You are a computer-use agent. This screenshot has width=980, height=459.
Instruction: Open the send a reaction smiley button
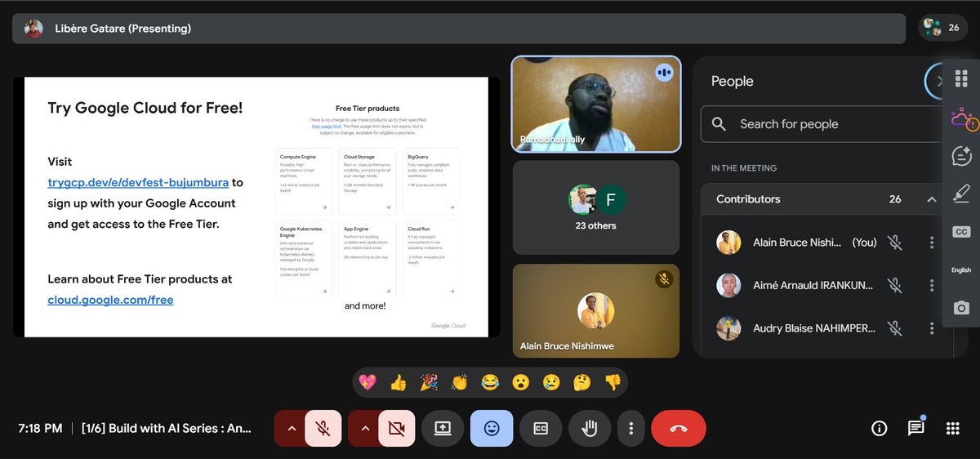point(492,428)
